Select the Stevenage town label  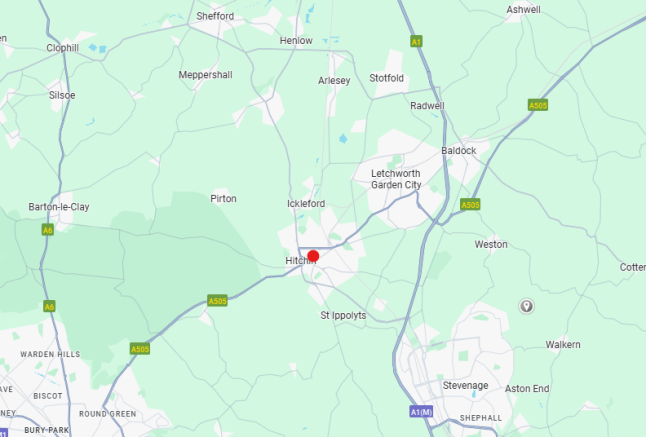(466, 386)
